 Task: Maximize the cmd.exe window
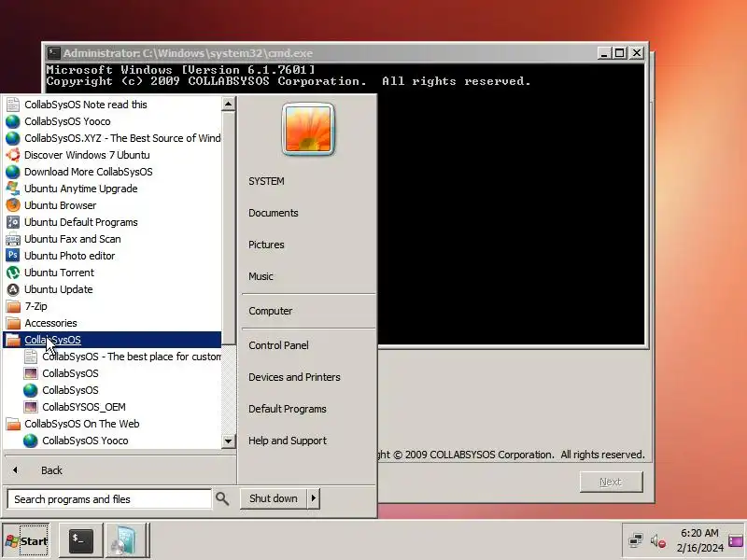(619, 53)
